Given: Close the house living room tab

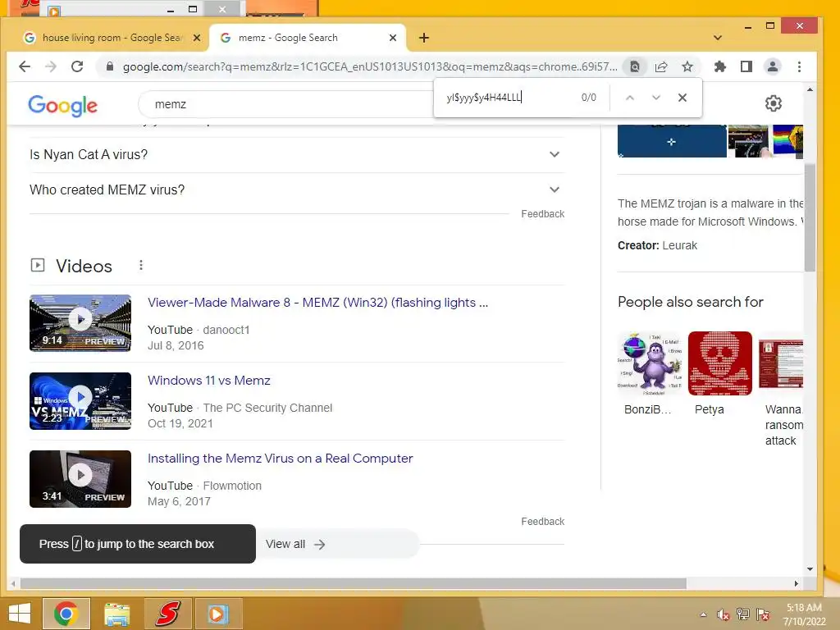Looking at the screenshot, I should 197,38.
